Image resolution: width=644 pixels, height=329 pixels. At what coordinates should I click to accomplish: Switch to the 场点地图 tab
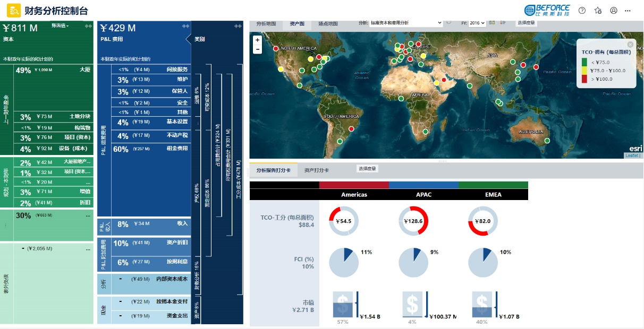(x=328, y=23)
